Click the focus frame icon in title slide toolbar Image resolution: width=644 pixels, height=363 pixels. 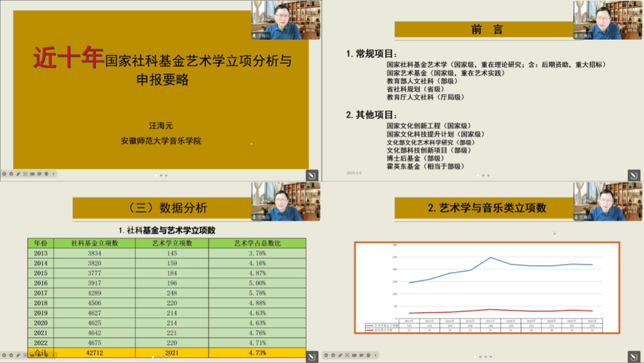pyautogui.click(x=25, y=174)
